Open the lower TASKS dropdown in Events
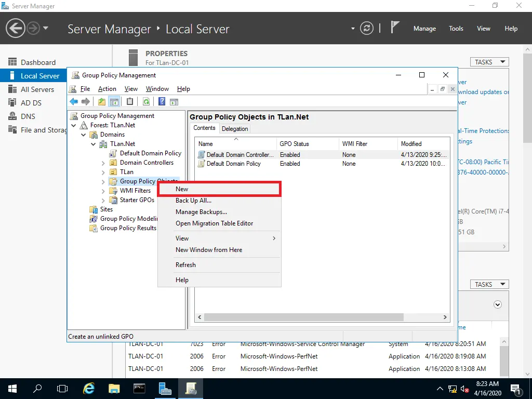532x399 pixels. pos(489,284)
